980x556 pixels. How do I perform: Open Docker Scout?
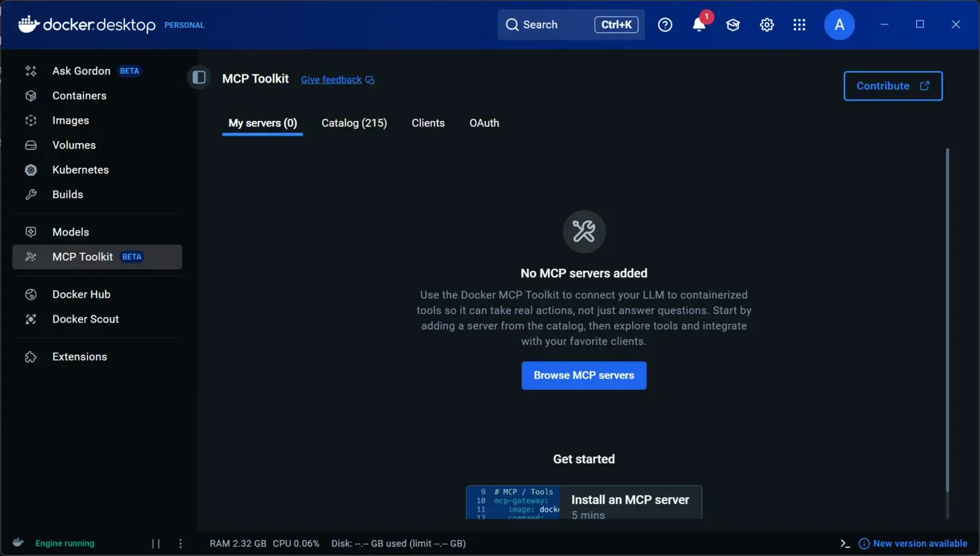[x=85, y=318]
